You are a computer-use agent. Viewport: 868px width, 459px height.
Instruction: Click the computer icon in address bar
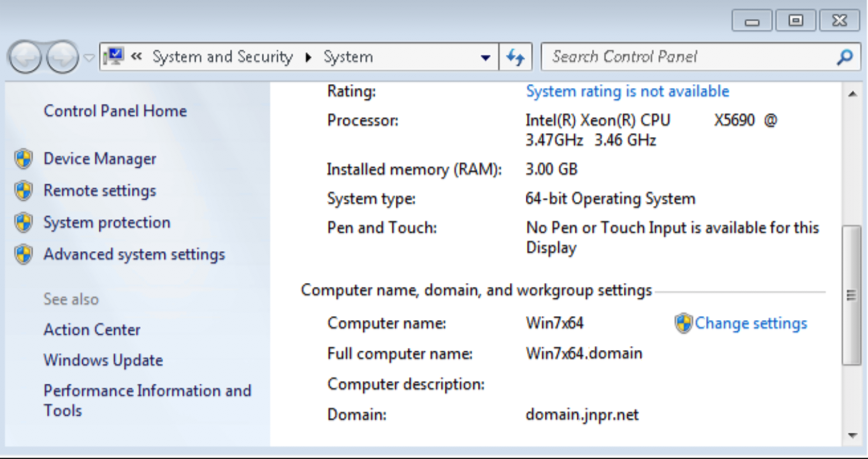(114, 57)
